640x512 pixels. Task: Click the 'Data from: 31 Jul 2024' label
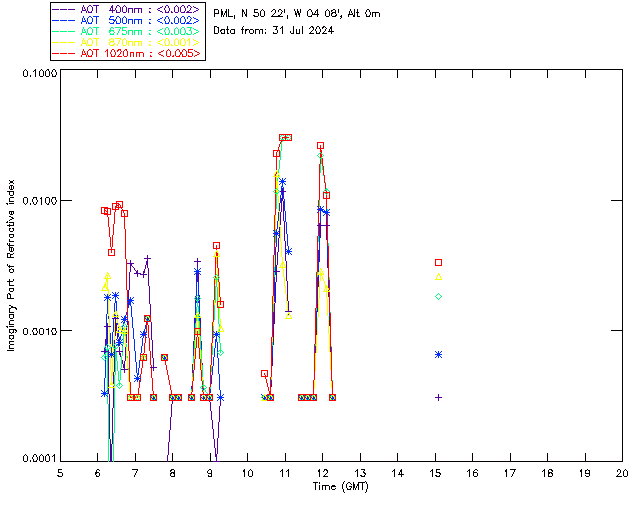click(273, 31)
